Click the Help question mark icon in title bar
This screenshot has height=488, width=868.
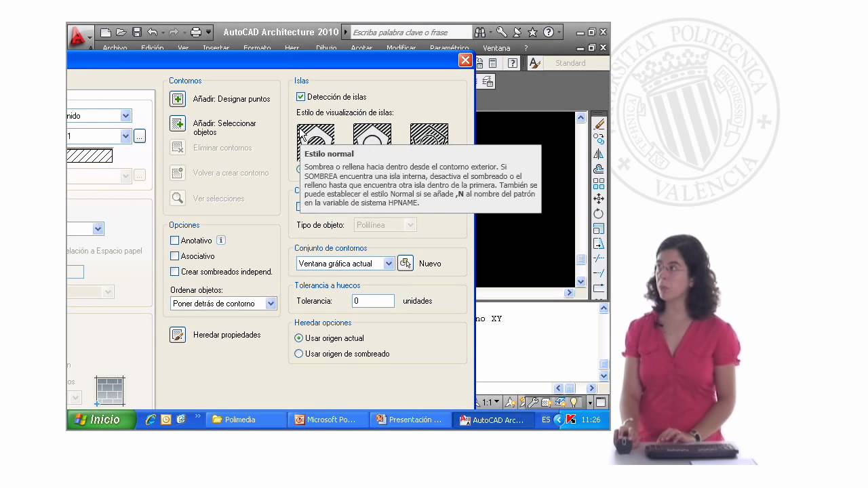548,32
